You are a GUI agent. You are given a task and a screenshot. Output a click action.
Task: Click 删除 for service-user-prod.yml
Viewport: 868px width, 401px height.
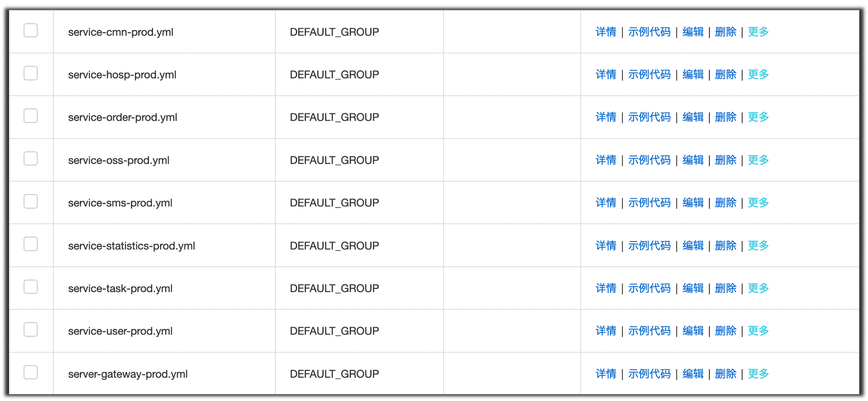pos(726,331)
